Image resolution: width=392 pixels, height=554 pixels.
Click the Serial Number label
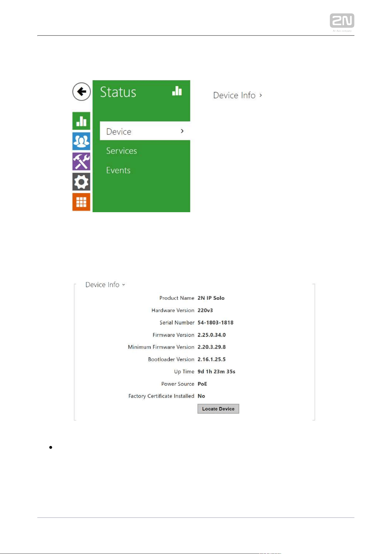[x=177, y=323]
